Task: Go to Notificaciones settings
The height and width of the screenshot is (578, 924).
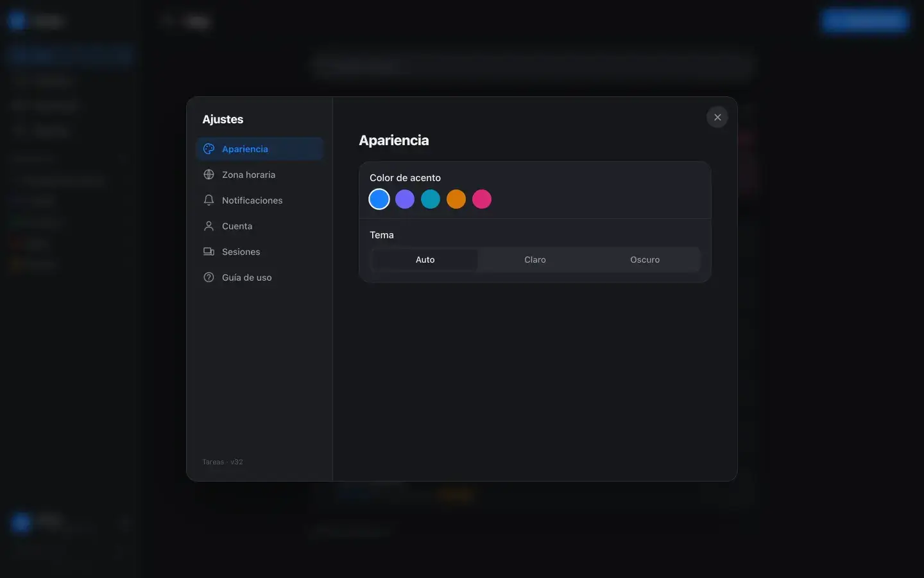Action: pyautogui.click(x=259, y=200)
